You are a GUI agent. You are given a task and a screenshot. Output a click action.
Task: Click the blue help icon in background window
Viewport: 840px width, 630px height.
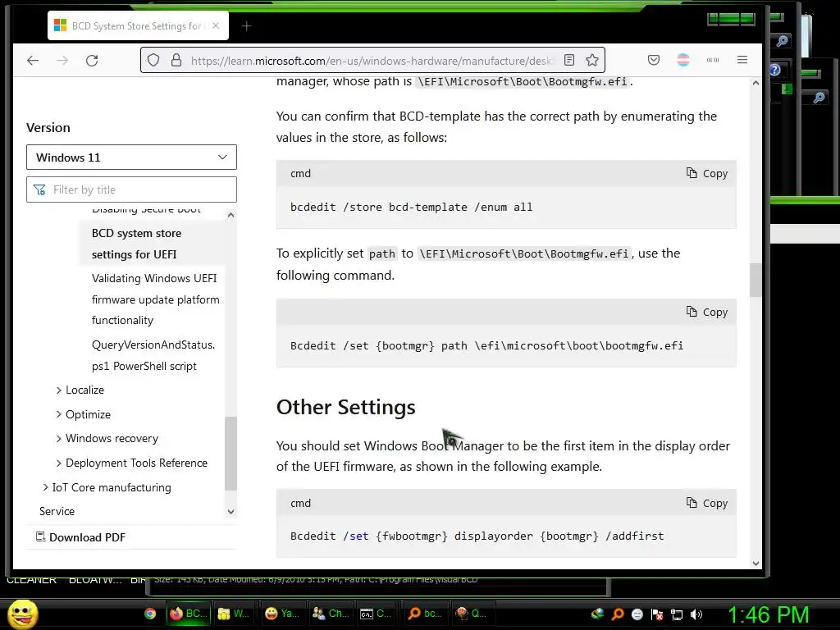point(775,70)
